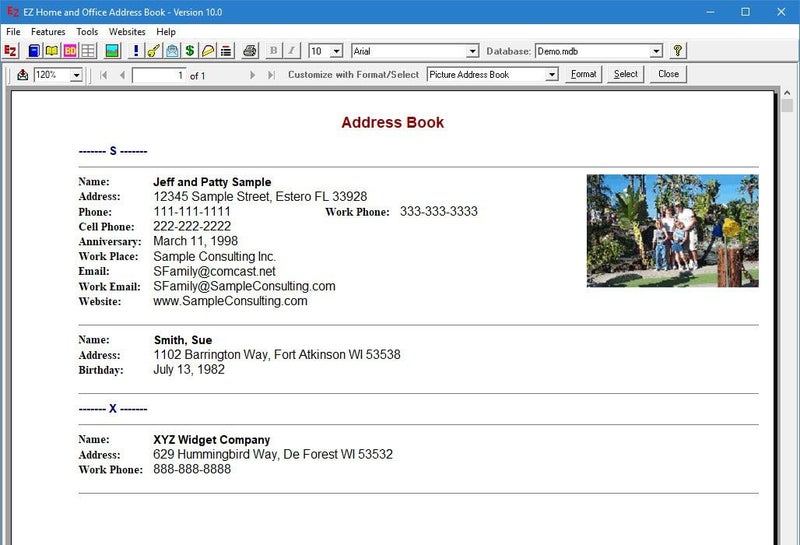The height and width of the screenshot is (545, 800).
Task: Open the font size 10 dropdown
Action: (x=336, y=51)
